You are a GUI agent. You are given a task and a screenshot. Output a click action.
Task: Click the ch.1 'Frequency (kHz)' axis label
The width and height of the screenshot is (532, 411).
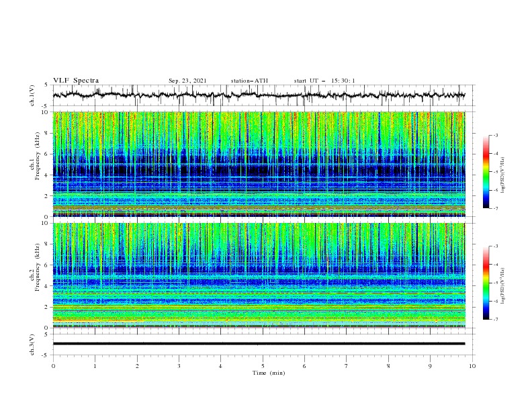click(x=37, y=156)
